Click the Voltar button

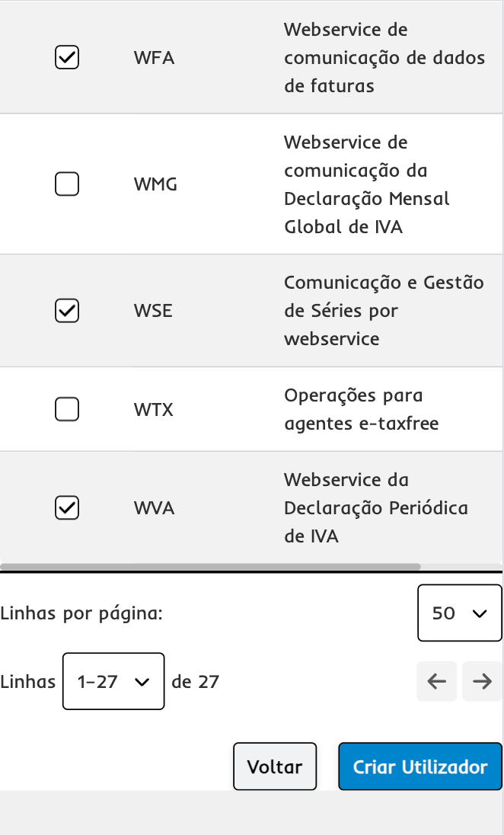275,766
